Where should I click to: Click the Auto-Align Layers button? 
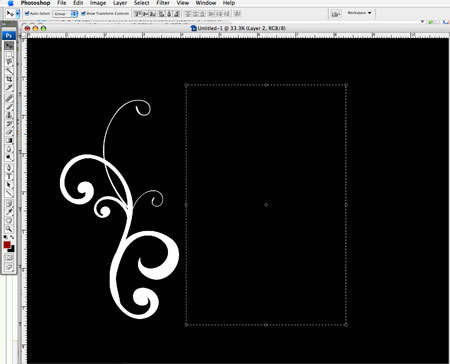[238, 14]
